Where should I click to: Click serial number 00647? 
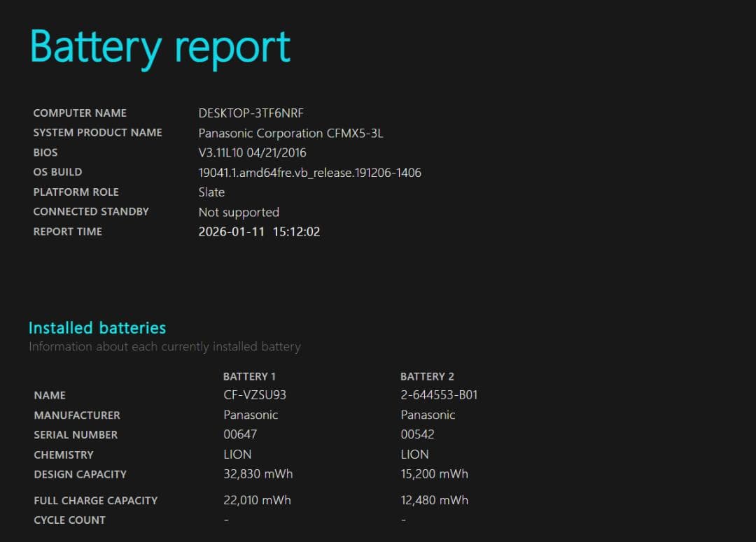click(240, 434)
